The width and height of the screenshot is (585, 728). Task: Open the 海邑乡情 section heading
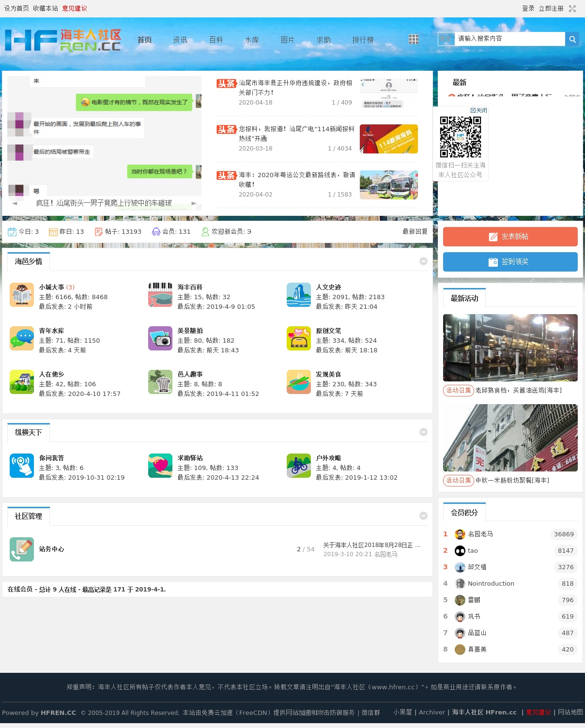[x=29, y=261]
